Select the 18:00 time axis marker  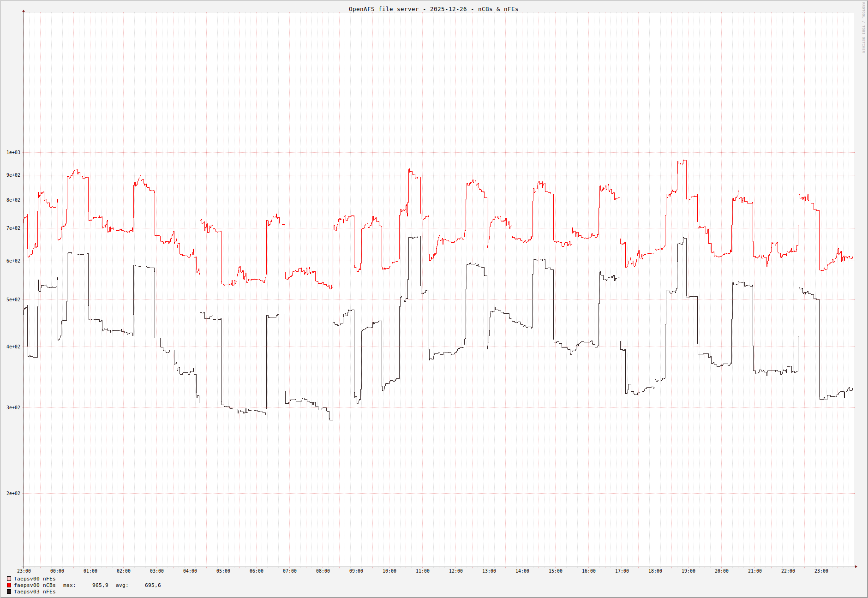pyautogui.click(x=655, y=571)
